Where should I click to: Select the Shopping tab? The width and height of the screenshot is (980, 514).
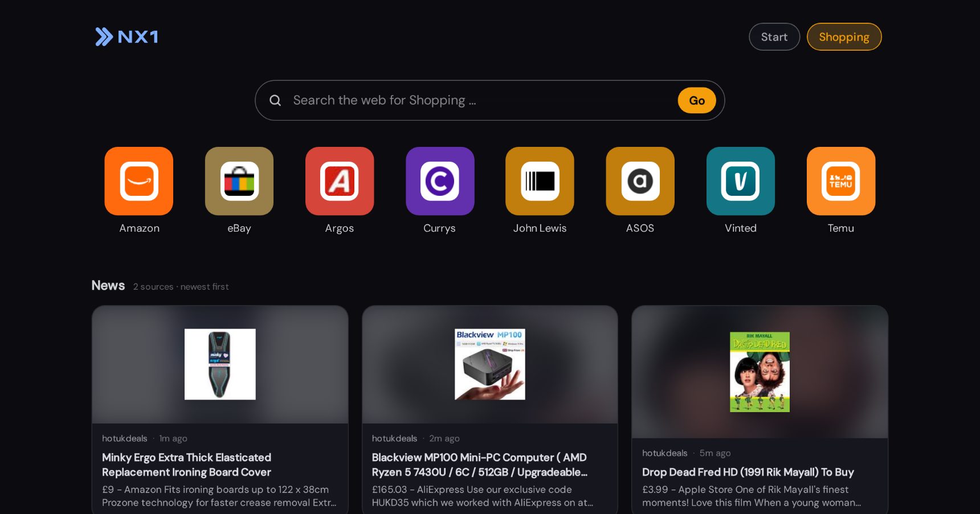click(x=844, y=37)
